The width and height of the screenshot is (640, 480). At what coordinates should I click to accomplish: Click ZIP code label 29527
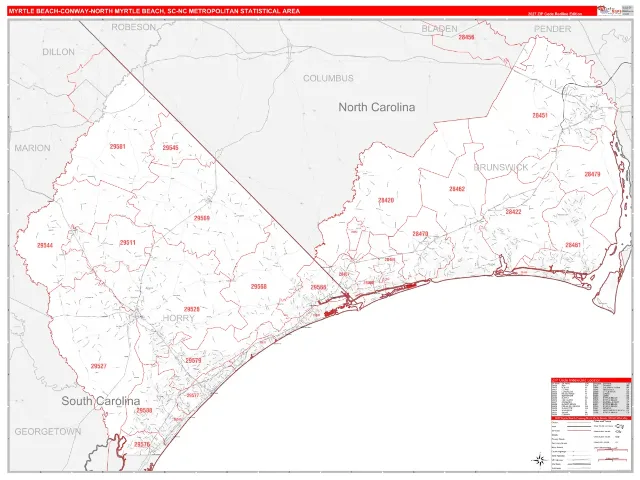[x=98, y=366]
